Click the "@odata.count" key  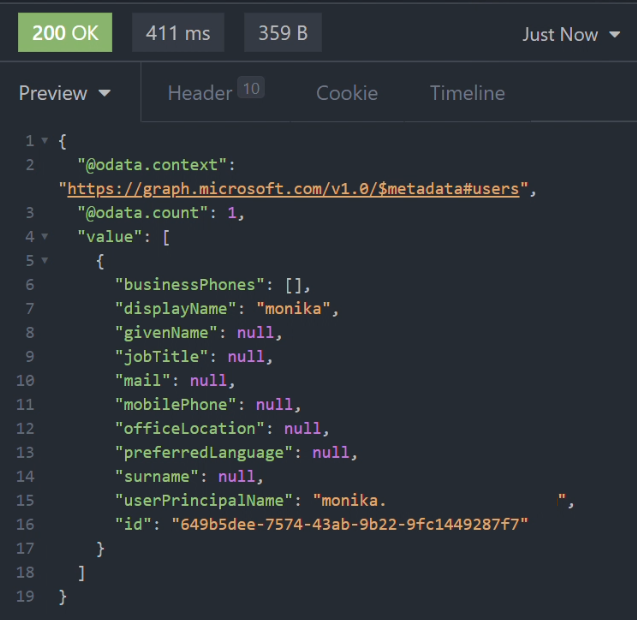(x=143, y=213)
